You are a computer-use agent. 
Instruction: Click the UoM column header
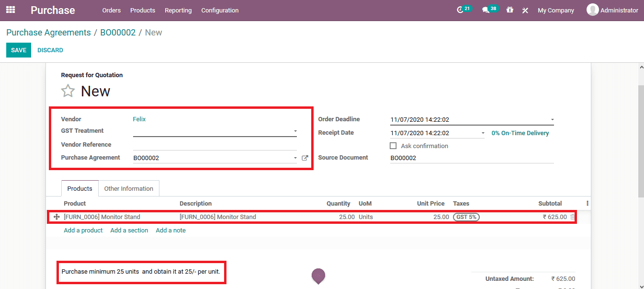(x=365, y=204)
